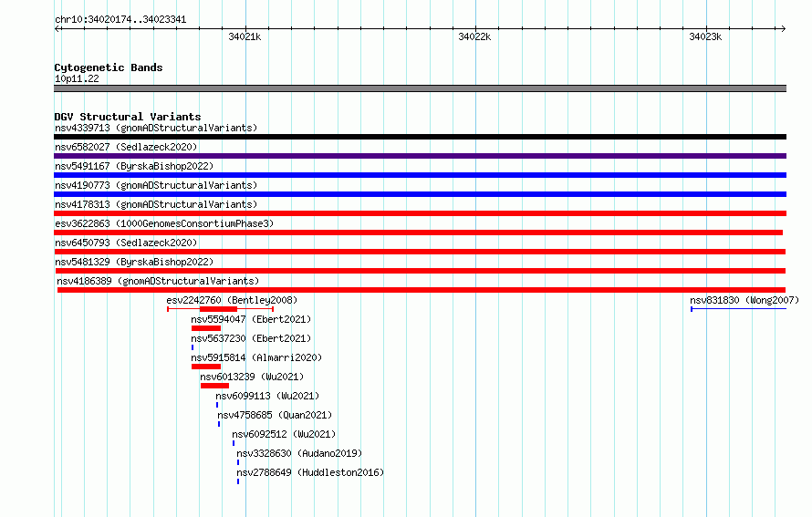Select the esv2242760 red variant glyph
Image resolution: width=812 pixels, height=517 pixels.
(x=221, y=309)
